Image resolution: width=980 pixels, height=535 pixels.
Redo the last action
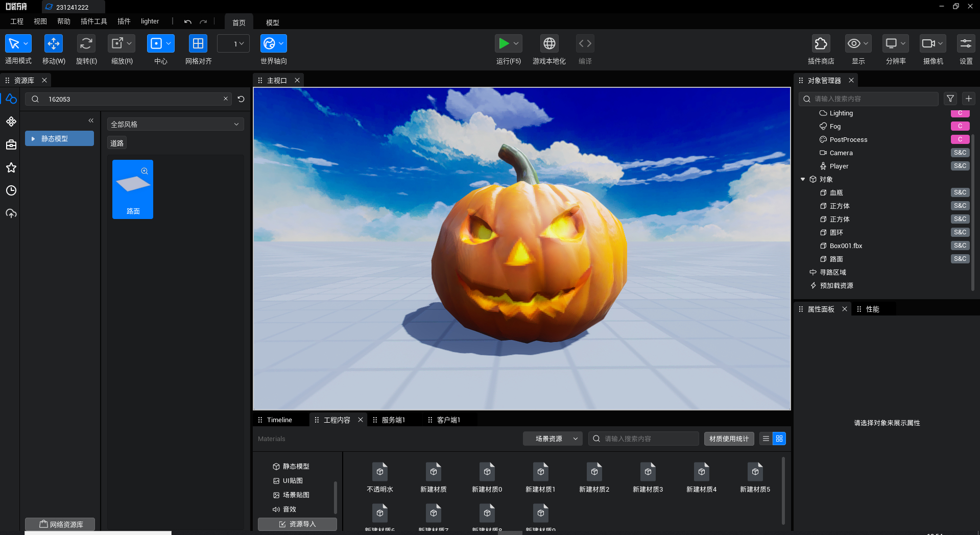203,21
